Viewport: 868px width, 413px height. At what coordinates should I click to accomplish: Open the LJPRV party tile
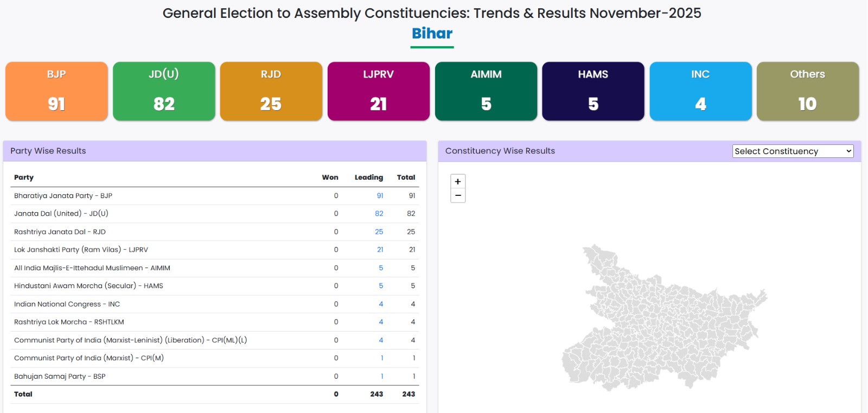pyautogui.click(x=378, y=91)
